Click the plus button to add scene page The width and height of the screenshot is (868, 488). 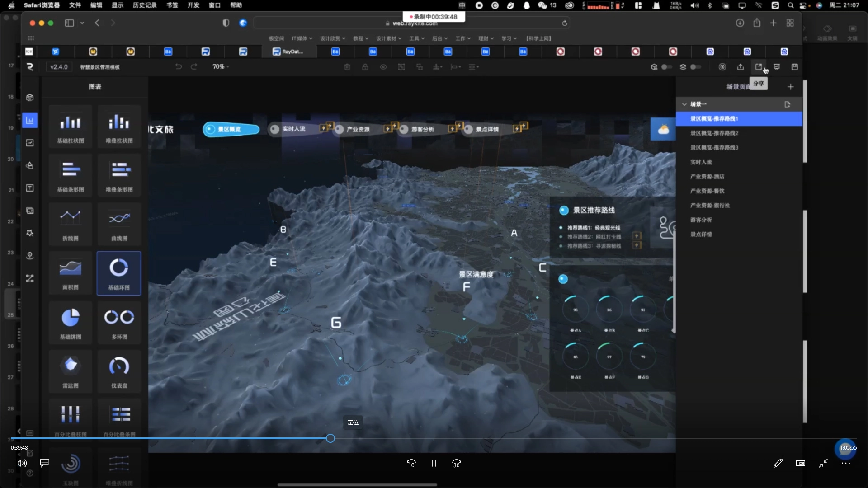pyautogui.click(x=790, y=87)
